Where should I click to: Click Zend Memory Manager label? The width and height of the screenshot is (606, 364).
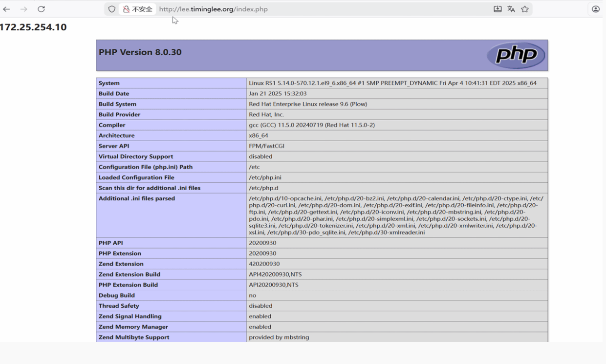pyautogui.click(x=133, y=327)
